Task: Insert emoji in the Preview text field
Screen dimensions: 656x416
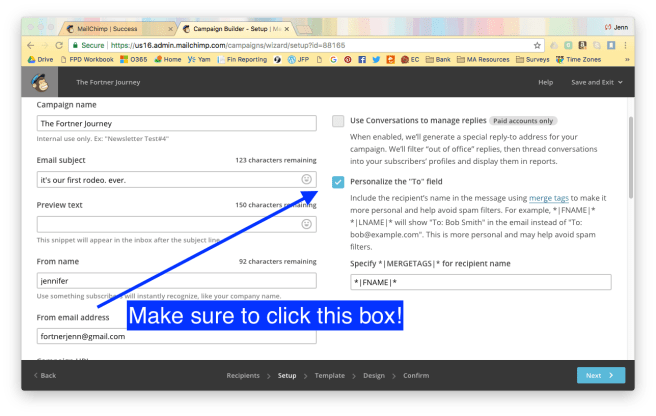Action: coord(306,224)
